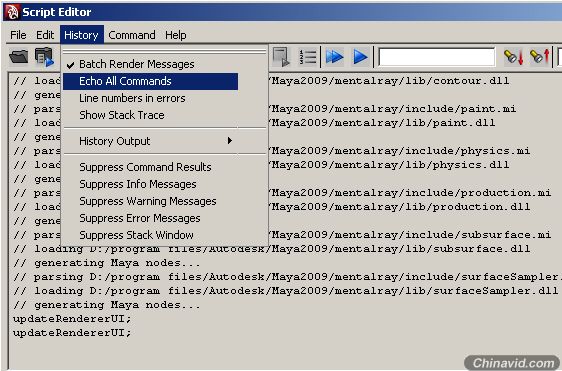The image size is (562, 371).
Task: Click the Maya logo in the title bar
Action: [11, 12]
